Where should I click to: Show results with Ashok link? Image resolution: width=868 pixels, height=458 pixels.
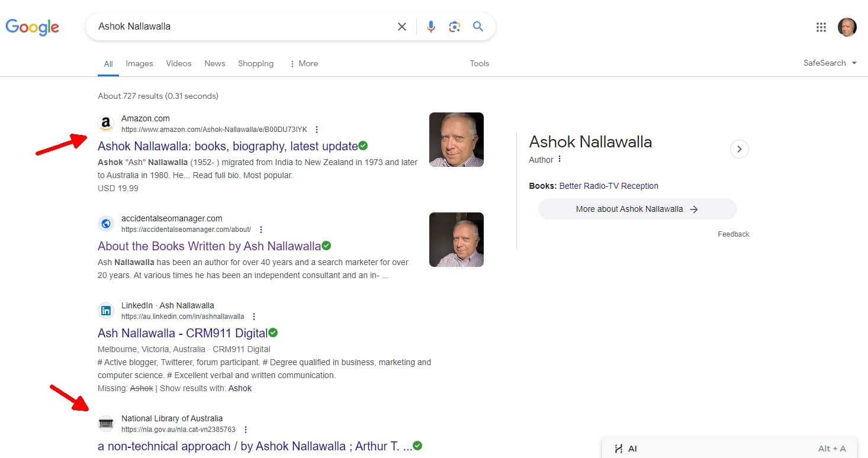[240, 388]
